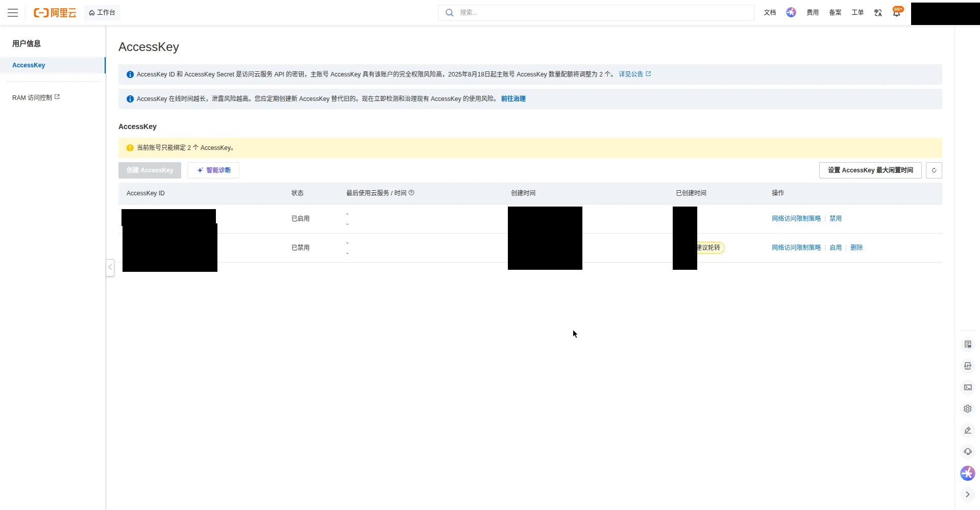980x510 pixels.
Task: Click the 已启用 status cell
Action: click(x=301, y=218)
